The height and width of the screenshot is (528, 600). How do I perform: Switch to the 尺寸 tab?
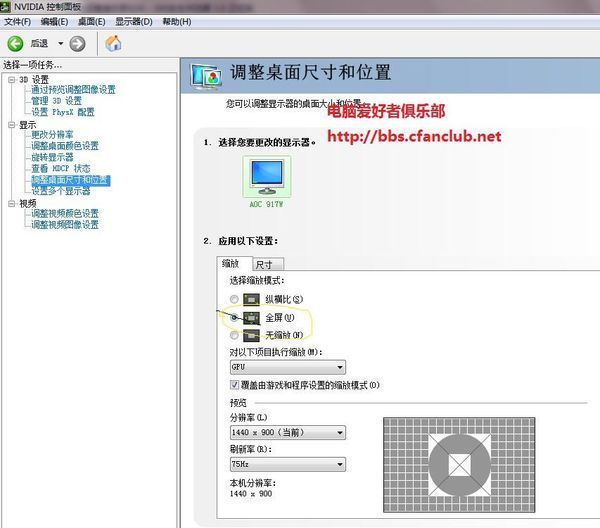point(268,264)
